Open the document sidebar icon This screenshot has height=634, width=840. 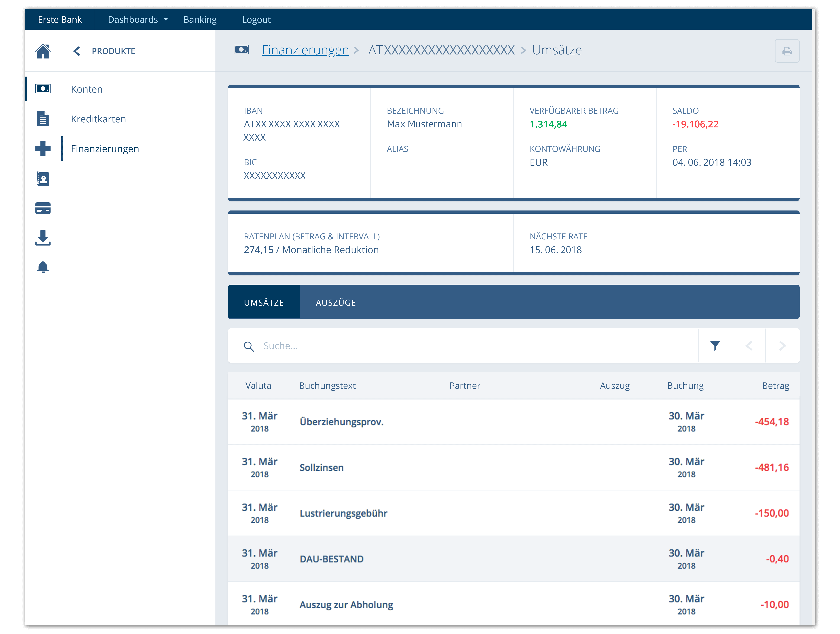point(43,119)
